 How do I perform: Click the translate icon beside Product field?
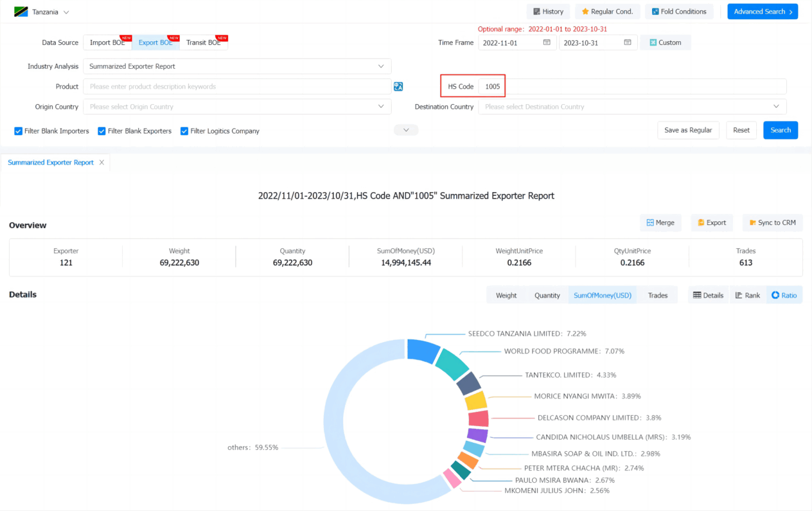[398, 87]
